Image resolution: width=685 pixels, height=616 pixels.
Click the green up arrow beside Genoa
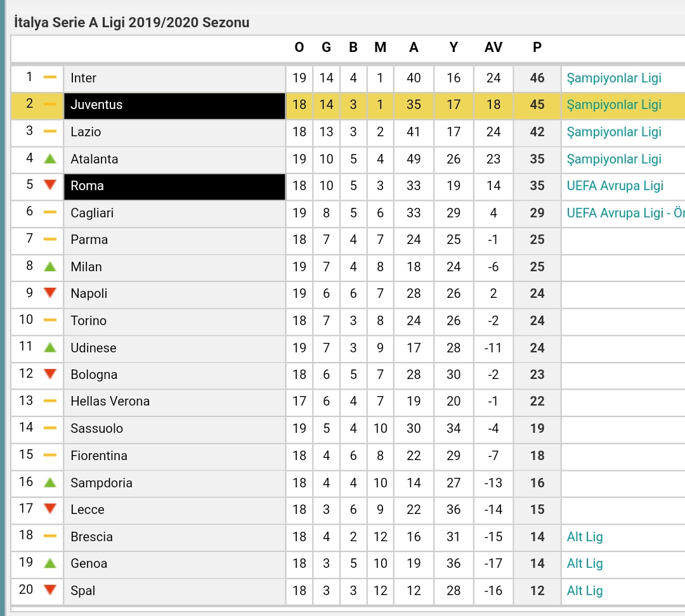(x=50, y=563)
